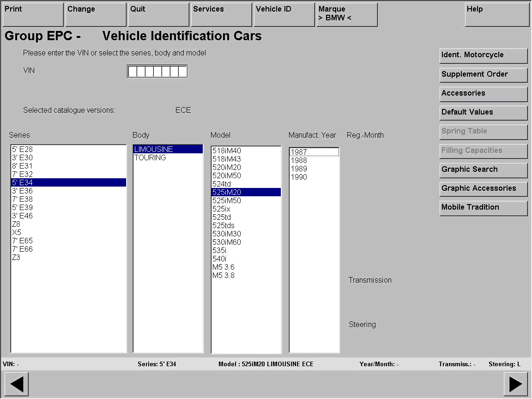Pick model 525iM20
Screen dimensions: 532x399
246,192
